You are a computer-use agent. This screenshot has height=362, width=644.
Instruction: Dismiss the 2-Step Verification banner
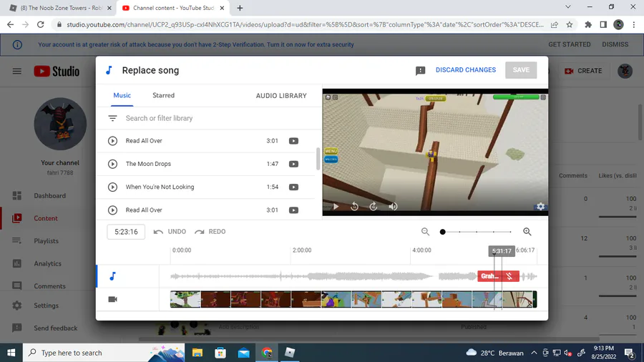click(x=615, y=44)
